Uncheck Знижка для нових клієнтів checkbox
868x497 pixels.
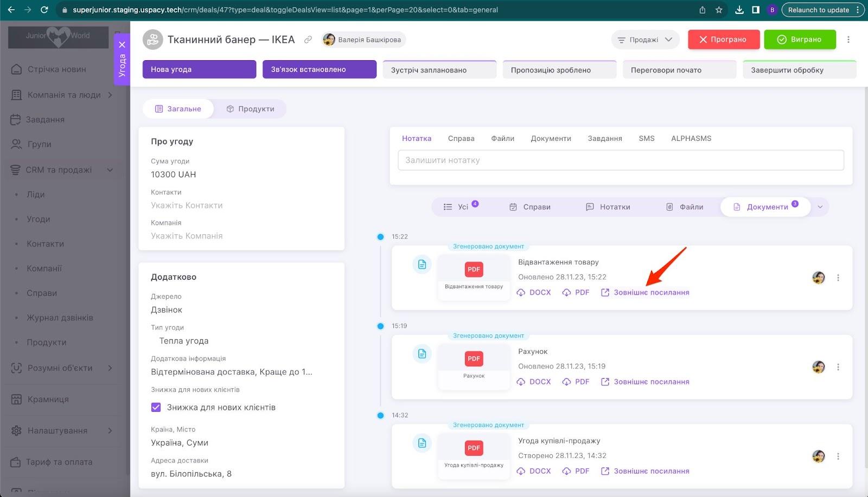[x=156, y=407]
